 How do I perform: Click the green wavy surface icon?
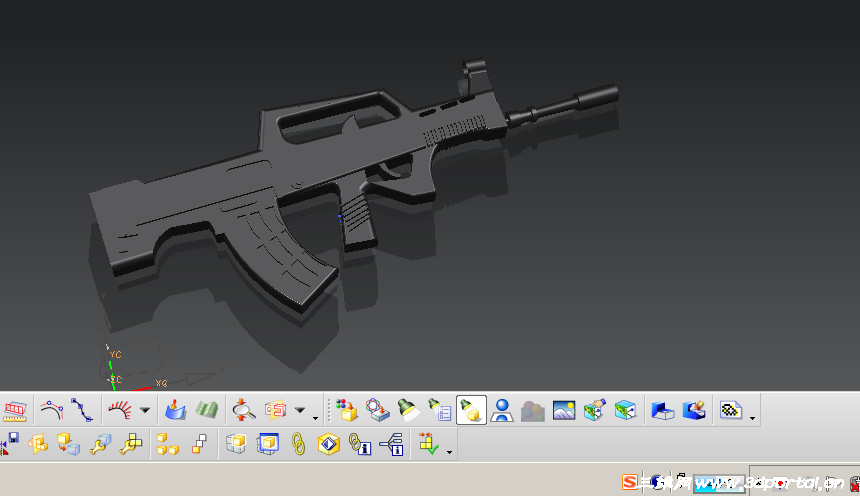(x=207, y=410)
